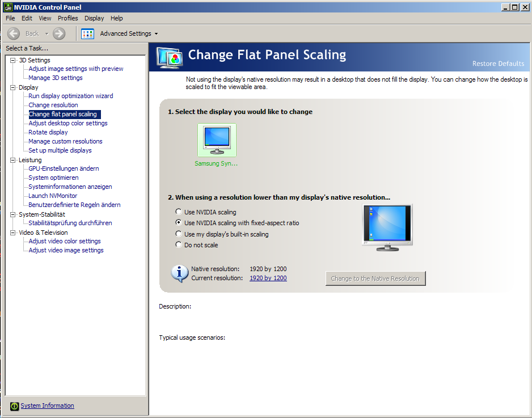Select the Do not scale option

pyautogui.click(x=179, y=245)
